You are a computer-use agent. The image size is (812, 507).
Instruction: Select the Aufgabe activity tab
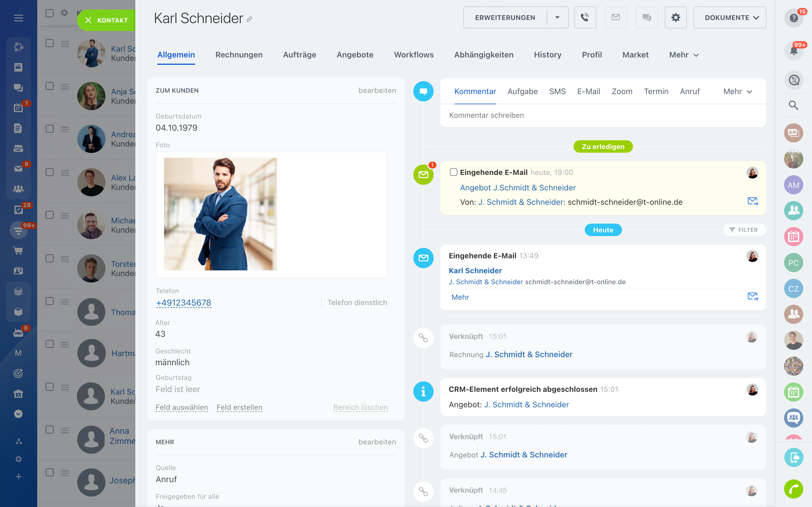point(522,92)
